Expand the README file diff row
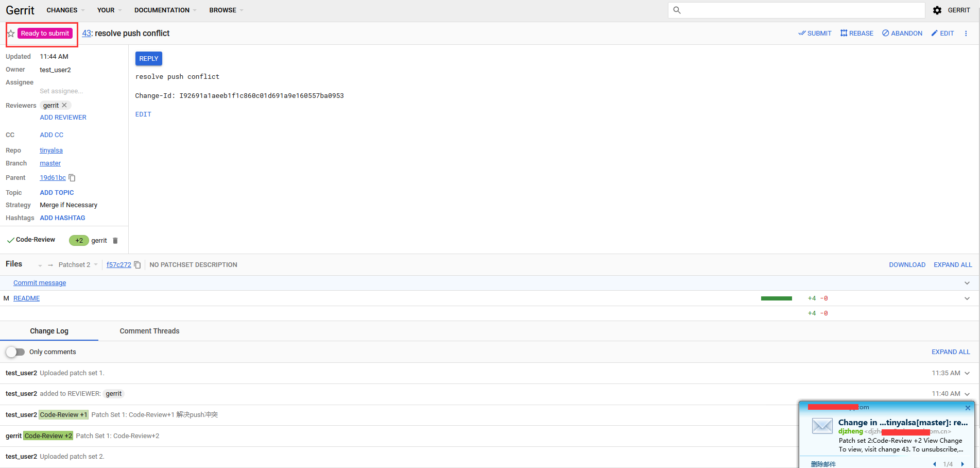The width and height of the screenshot is (980, 468). pos(967,298)
